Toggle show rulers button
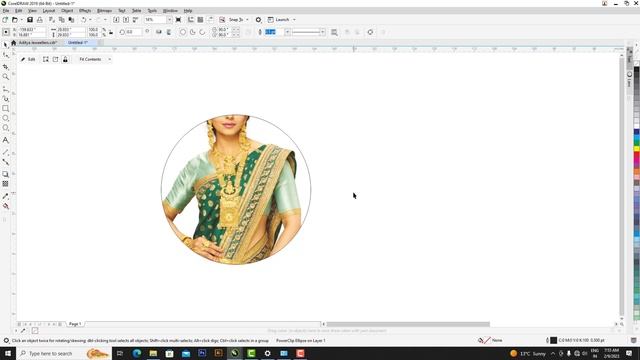Screen dimensions: 640x360 pyautogui.click(x=191, y=20)
